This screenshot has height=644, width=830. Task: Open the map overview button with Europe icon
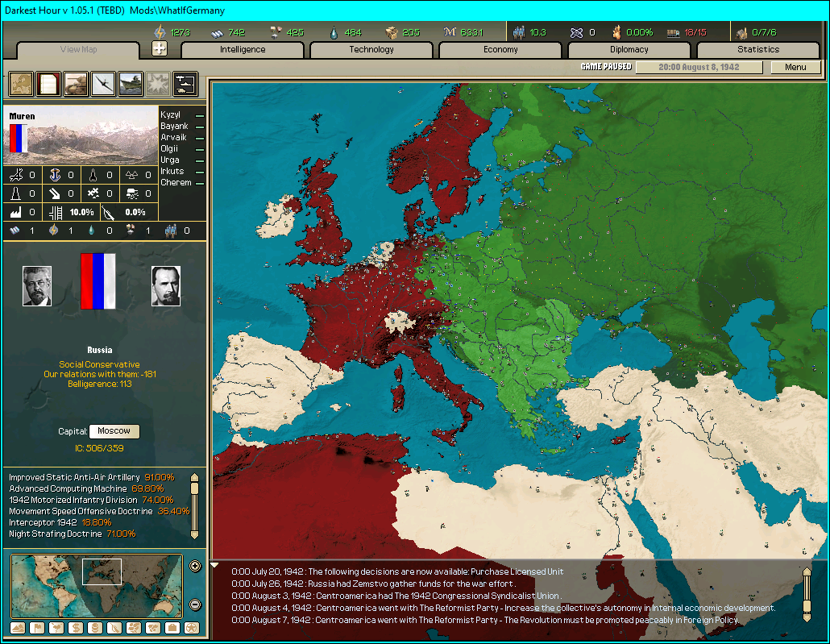(x=21, y=84)
